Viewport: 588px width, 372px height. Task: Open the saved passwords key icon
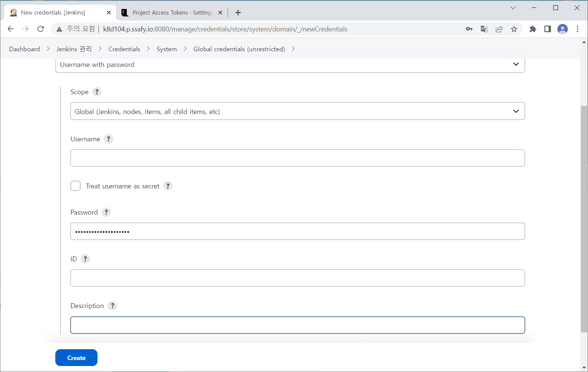[x=469, y=29]
